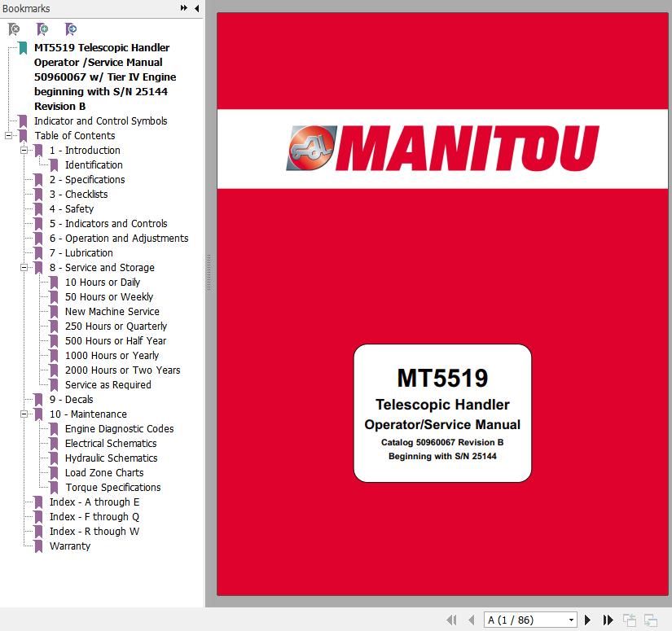This screenshot has width=672, height=631.
Task: Go to the 9 - Decals bookmark
Action: [x=71, y=399]
